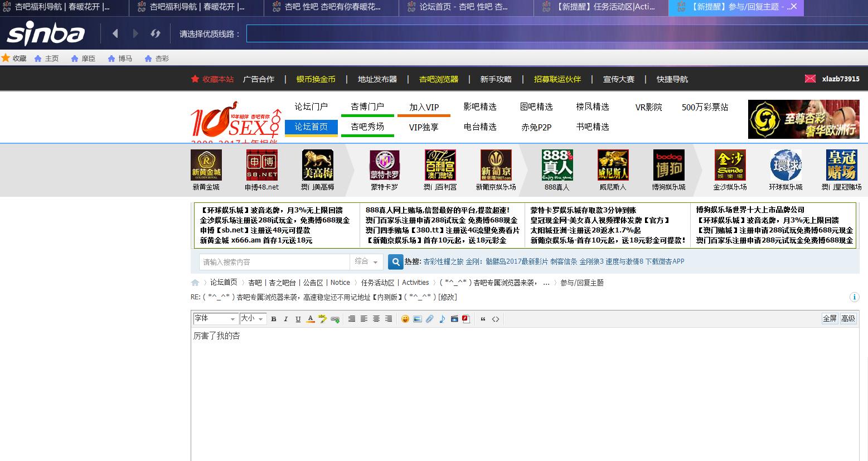Toggle italic formatting in the editor
The image size is (868, 461).
click(x=285, y=319)
